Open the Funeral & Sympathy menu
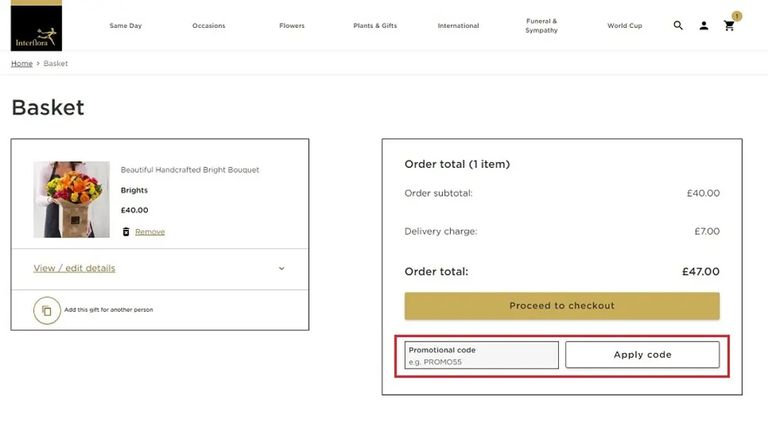Viewport: 768px width, 439px height. pos(541,26)
